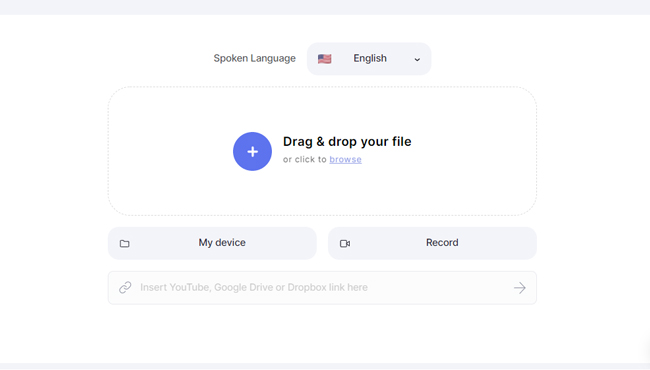Image resolution: width=650 pixels, height=370 pixels.
Task: Open the Spoken Language English dropdown
Action: point(369,59)
